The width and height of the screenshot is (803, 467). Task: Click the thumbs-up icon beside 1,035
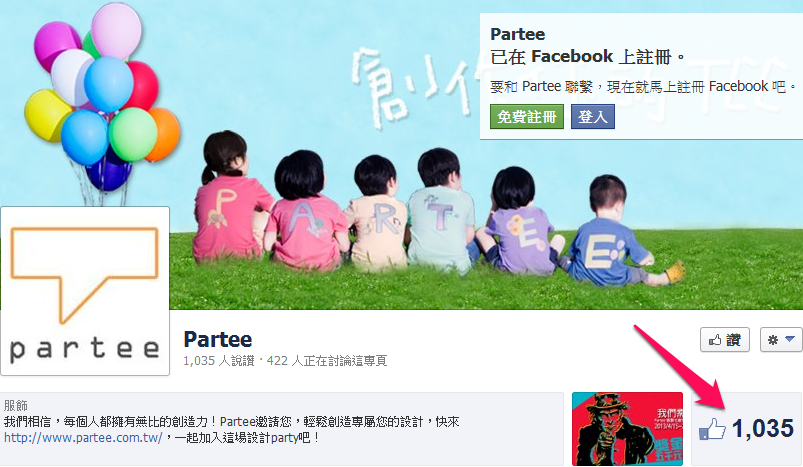712,429
